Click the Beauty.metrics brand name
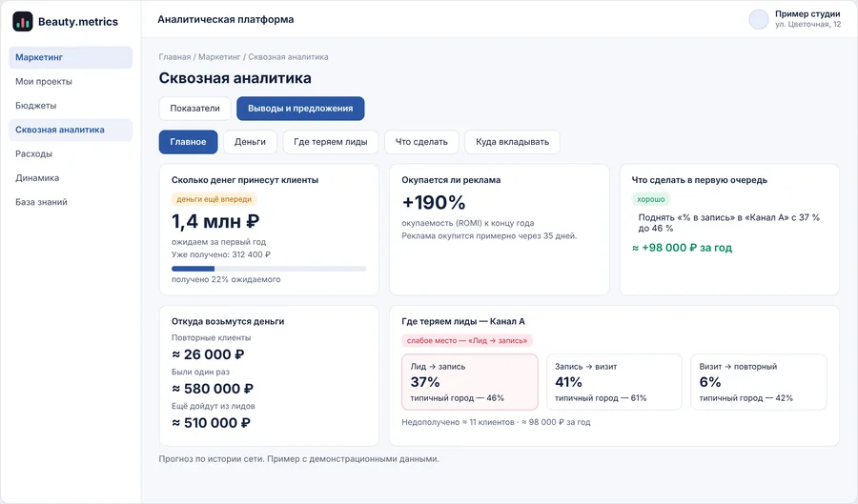 click(78, 22)
